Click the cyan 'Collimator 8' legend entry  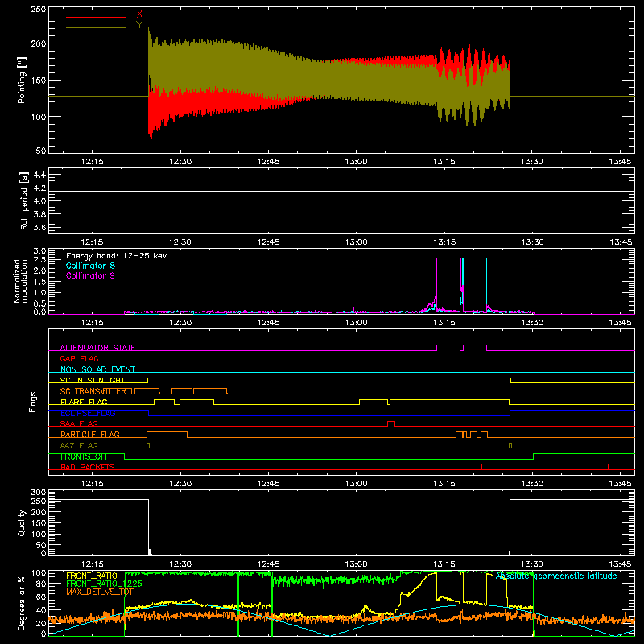coord(90,266)
